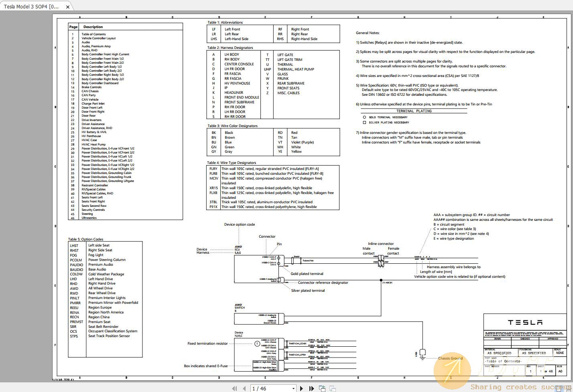Click 'Power Distribution, Grounding Frunk' entry
Viewport: 573px width, 392px height.
[x=107, y=177]
